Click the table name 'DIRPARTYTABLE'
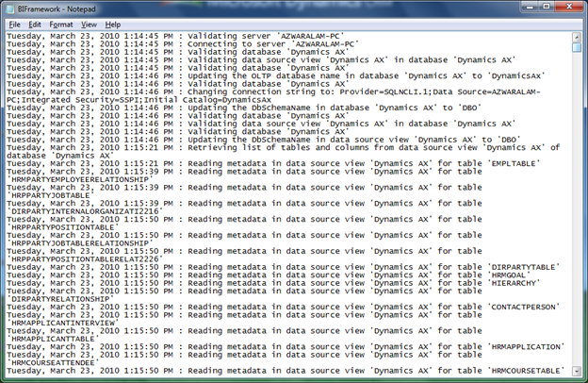 pyautogui.click(x=523, y=267)
